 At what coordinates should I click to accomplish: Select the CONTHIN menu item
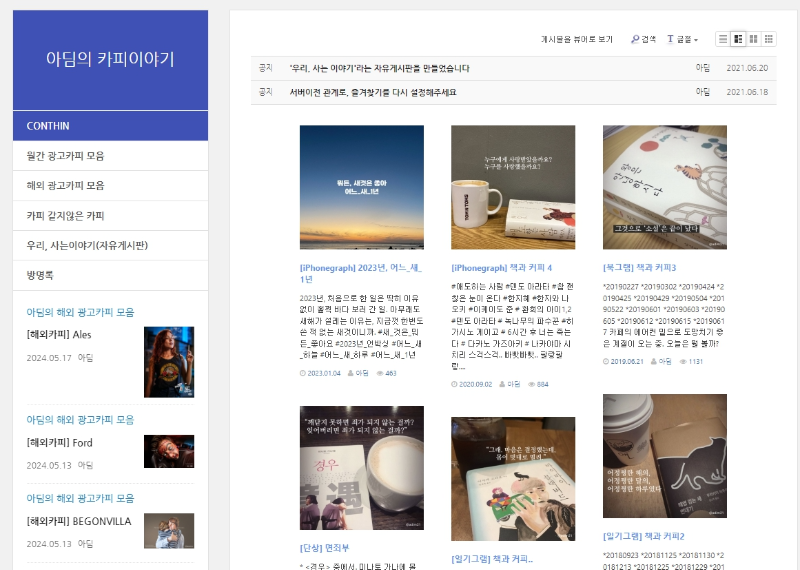110,126
